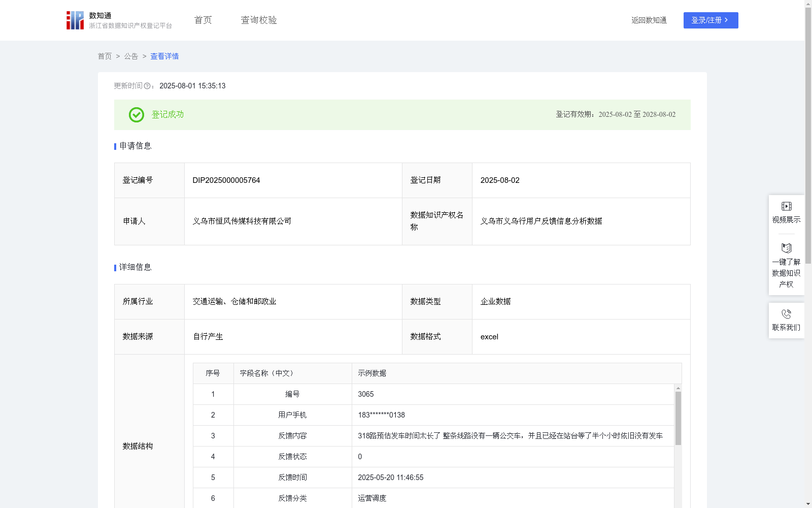Screen dimensions: 812x508
Task: Click the 反馈分类 field name
Action: [x=292, y=498]
